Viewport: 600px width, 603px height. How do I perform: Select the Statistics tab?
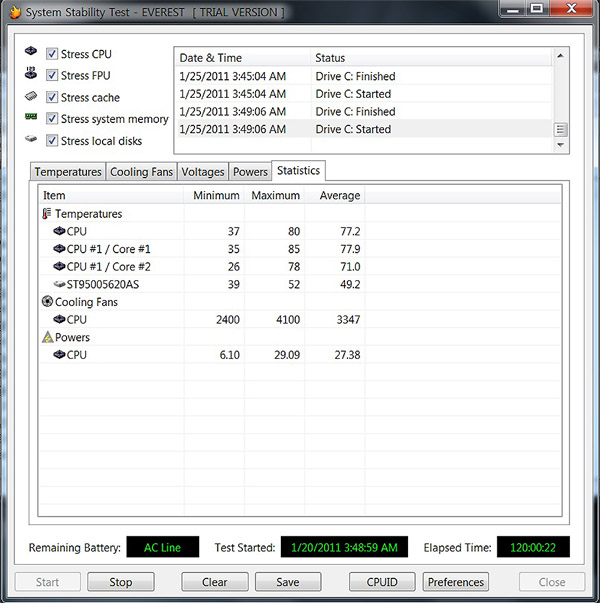coord(298,170)
